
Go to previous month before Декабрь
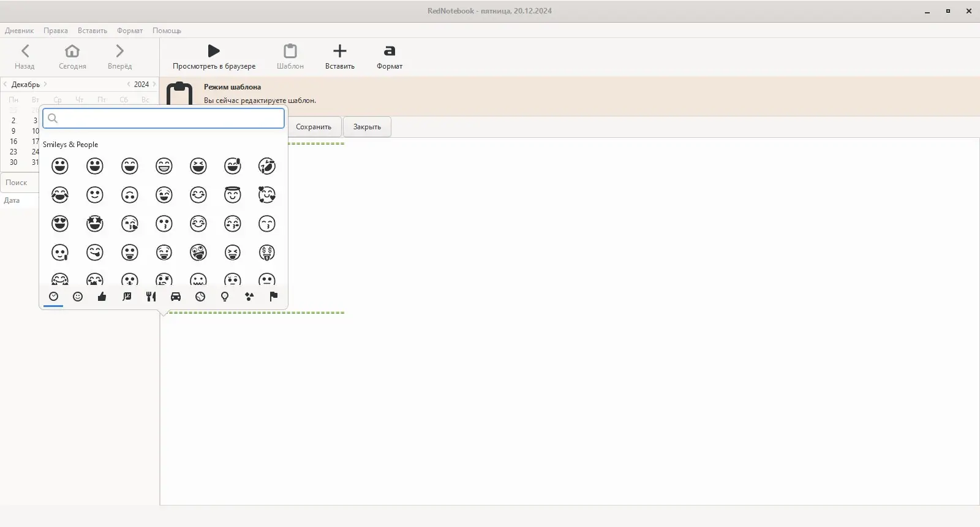(6, 85)
